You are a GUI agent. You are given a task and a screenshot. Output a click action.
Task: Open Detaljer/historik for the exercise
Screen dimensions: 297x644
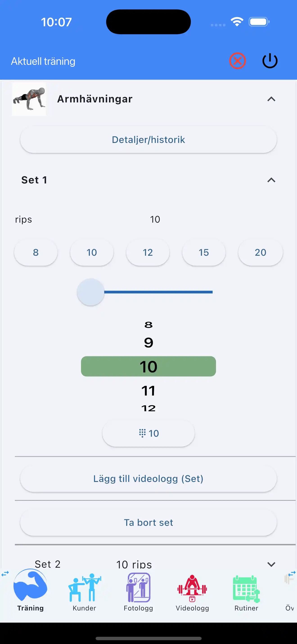148,140
